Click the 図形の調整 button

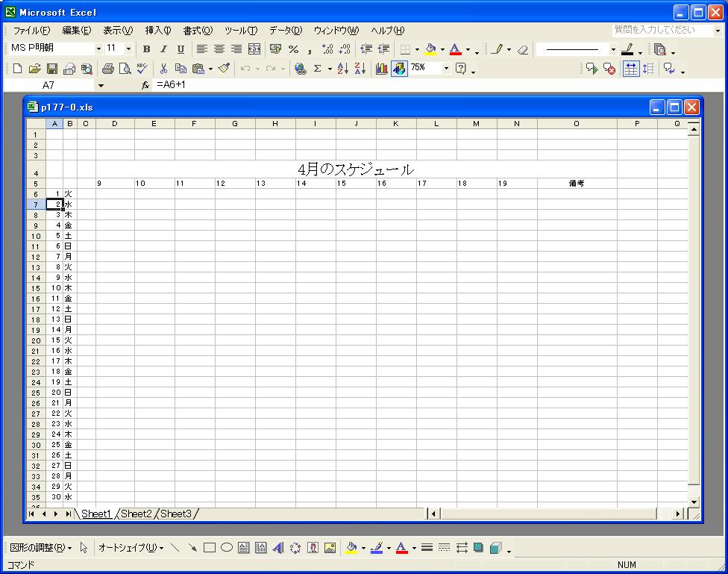40,548
